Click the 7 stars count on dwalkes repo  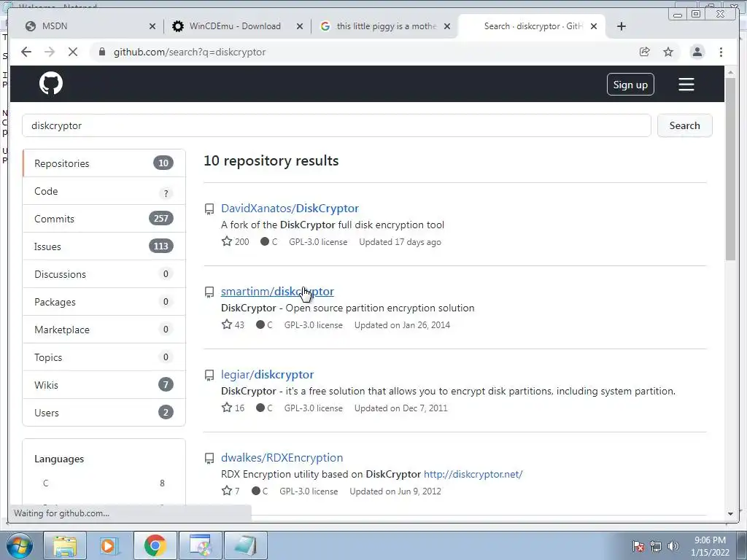231,491
